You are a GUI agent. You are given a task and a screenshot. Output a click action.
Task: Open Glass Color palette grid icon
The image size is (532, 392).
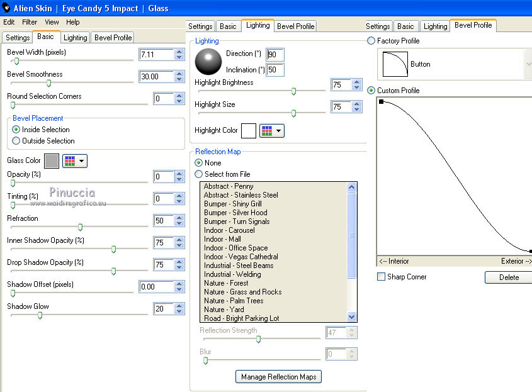tap(69, 161)
